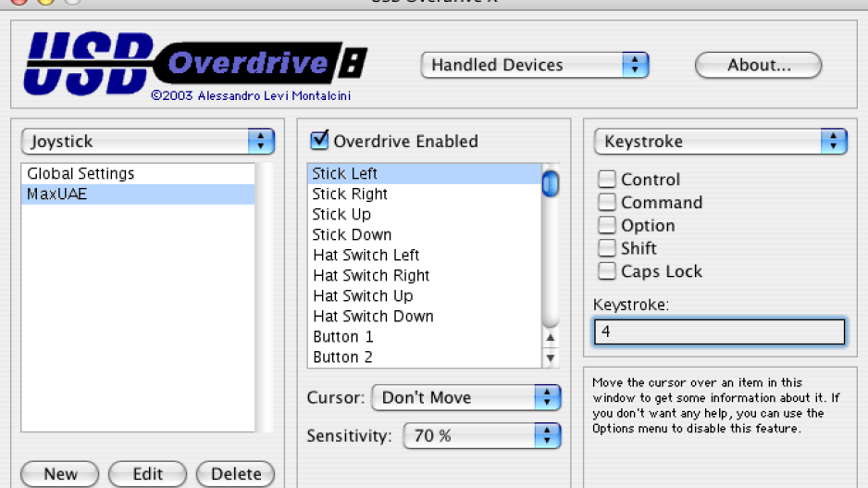Open the Keystroke action type dropdown
This screenshot has width=868, height=488.
(720, 142)
